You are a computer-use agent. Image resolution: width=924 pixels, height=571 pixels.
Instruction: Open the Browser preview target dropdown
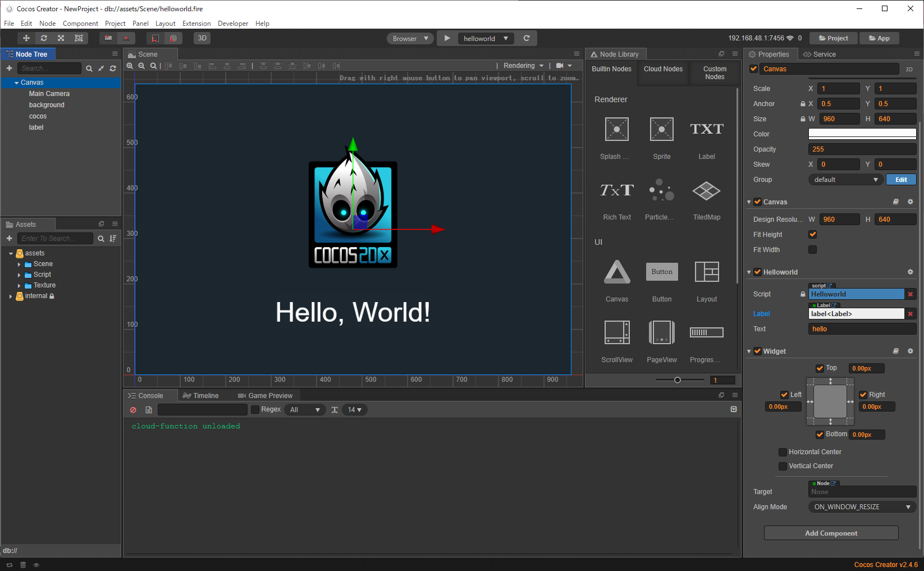(410, 38)
